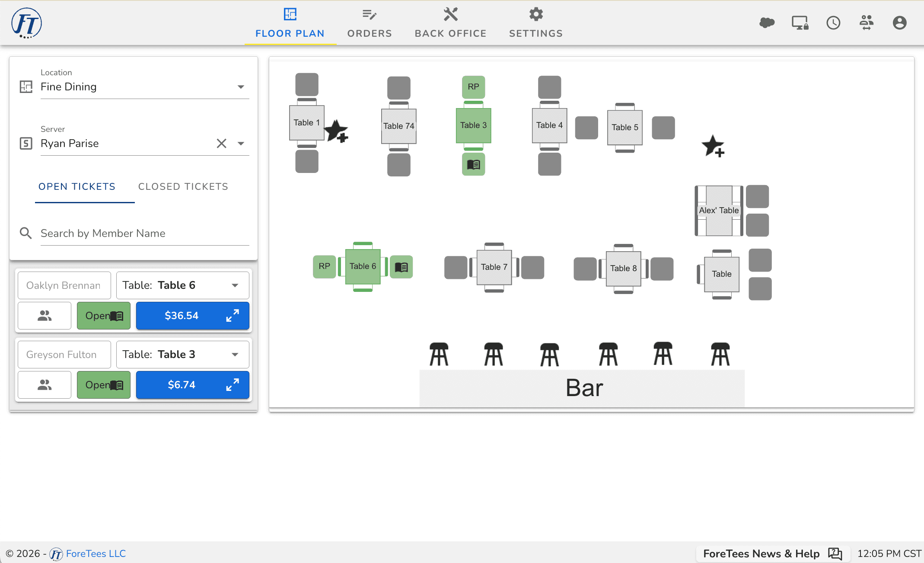This screenshot has width=924, height=563.
Task: Open the locked monitor icon
Action: [x=800, y=22]
